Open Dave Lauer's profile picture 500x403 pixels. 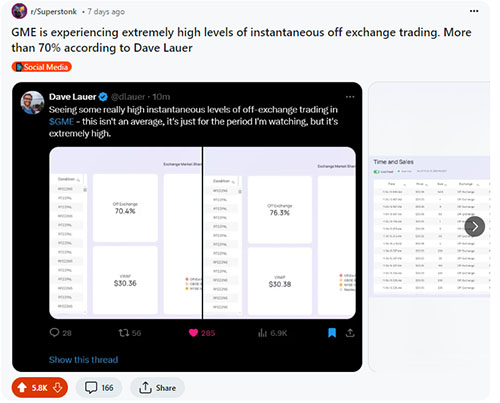click(32, 102)
